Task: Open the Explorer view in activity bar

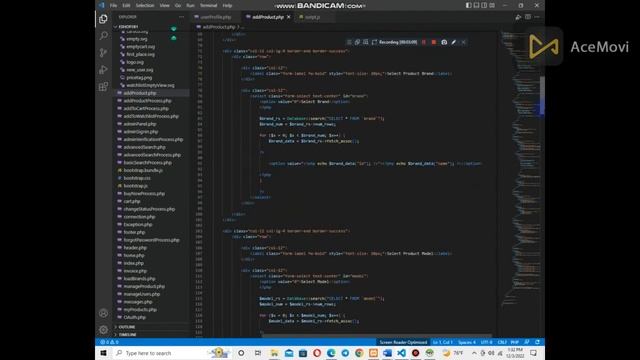Action: [x=103, y=19]
